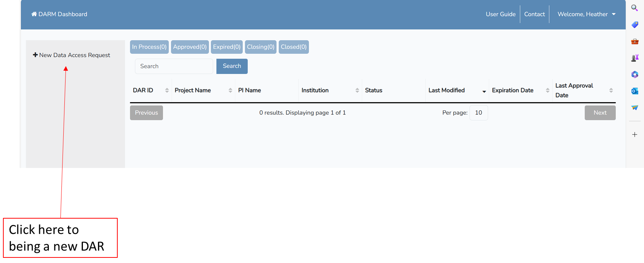Expand the Welcome, Heather user dropdown
Image resolution: width=644 pixels, height=263 pixels.
586,14
